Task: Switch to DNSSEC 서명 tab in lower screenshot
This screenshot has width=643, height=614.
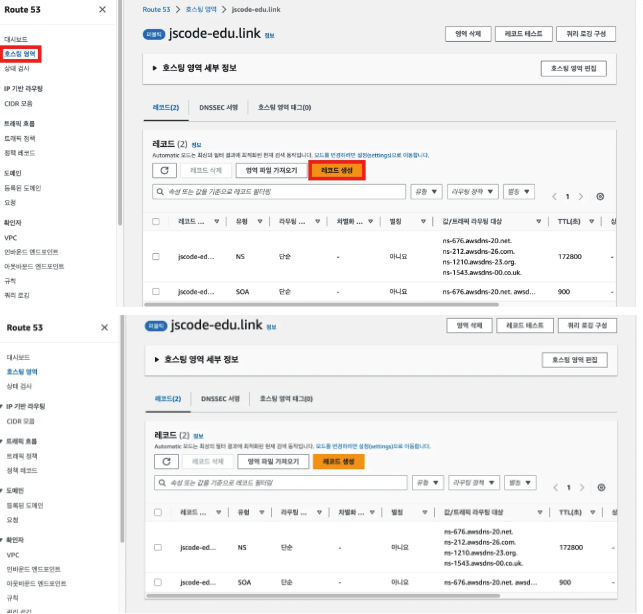Action: (220, 399)
